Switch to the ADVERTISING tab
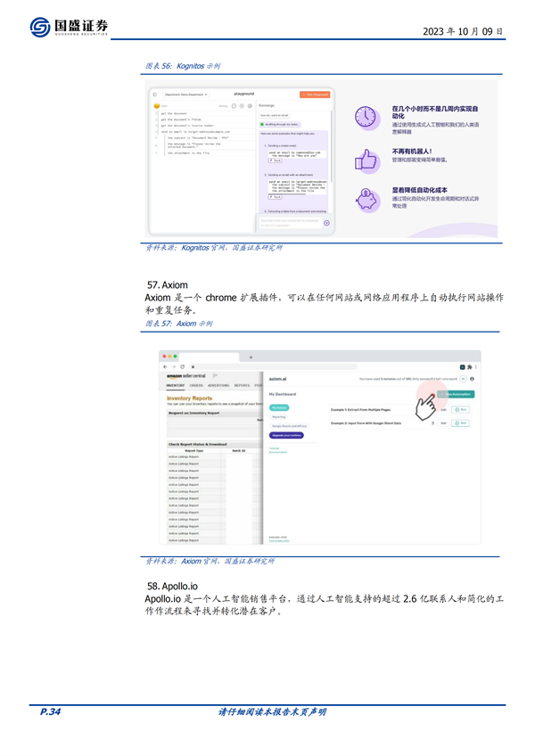This screenshot has height=756, width=535. (x=218, y=385)
